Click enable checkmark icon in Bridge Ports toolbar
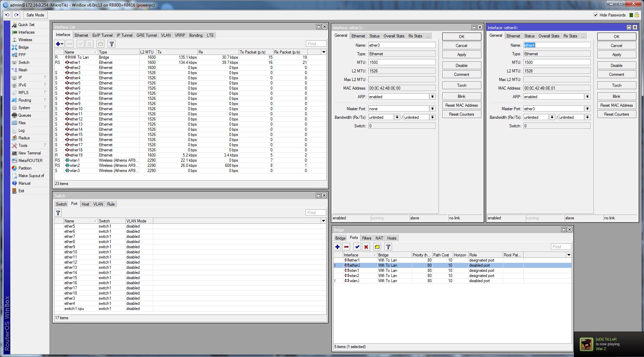 (357, 247)
